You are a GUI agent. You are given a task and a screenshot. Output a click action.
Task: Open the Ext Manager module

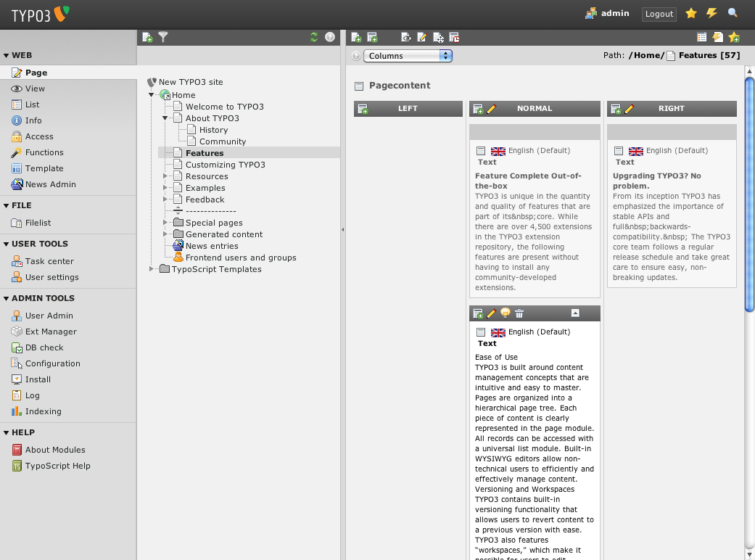point(51,332)
